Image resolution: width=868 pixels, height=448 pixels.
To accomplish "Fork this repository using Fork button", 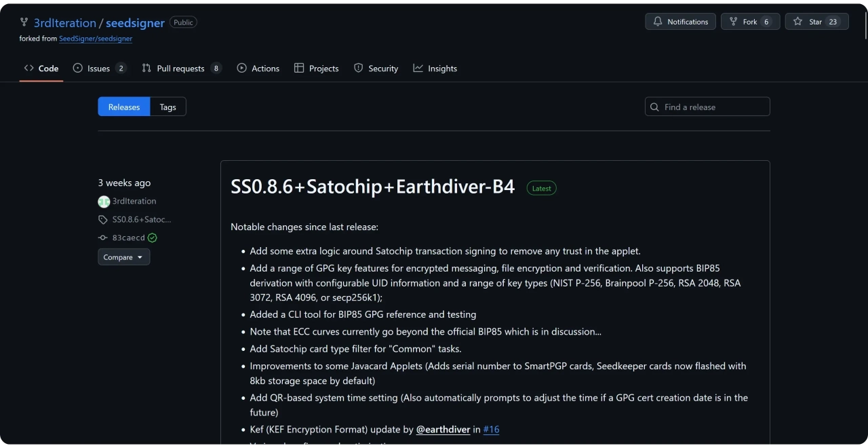I will pyautogui.click(x=750, y=22).
